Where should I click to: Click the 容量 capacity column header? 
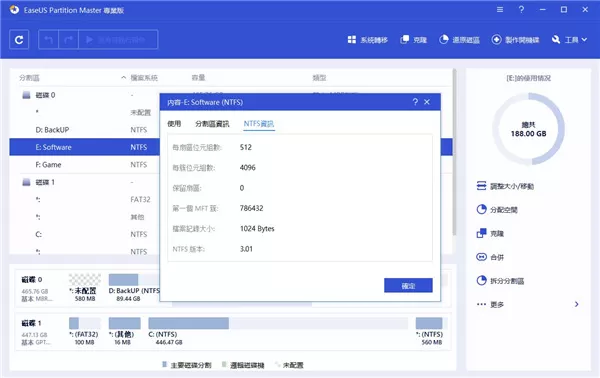pos(198,78)
